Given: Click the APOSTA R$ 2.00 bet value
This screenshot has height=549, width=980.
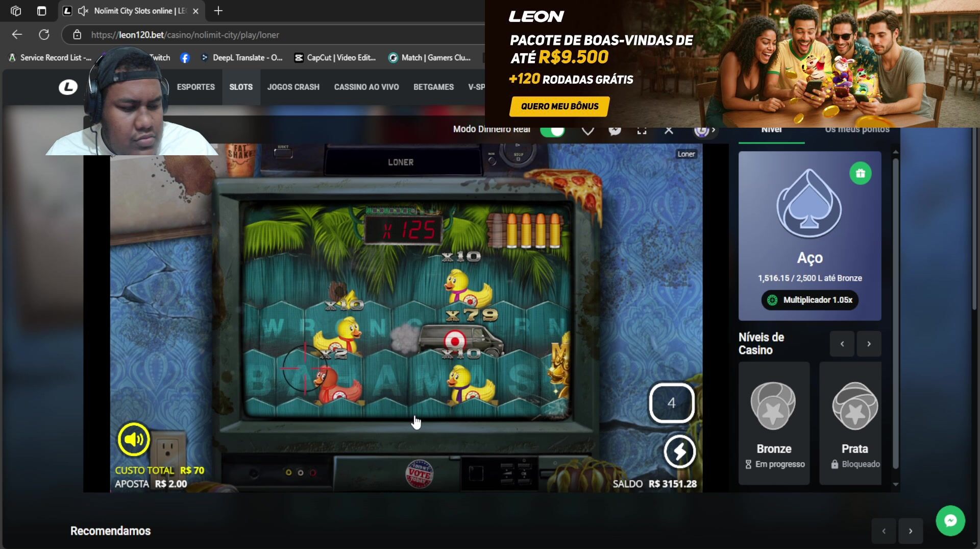Looking at the screenshot, I should 151,484.
